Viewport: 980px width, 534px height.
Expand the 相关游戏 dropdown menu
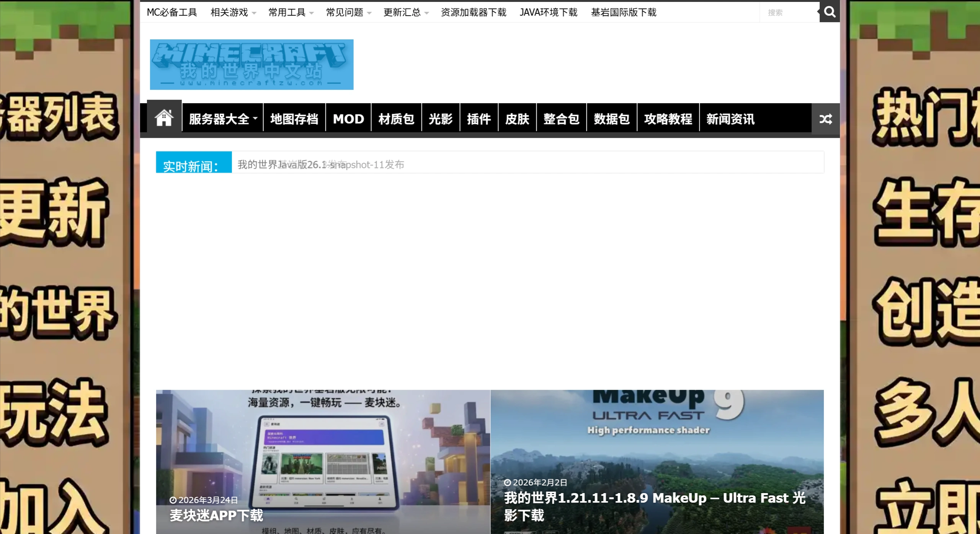233,12
